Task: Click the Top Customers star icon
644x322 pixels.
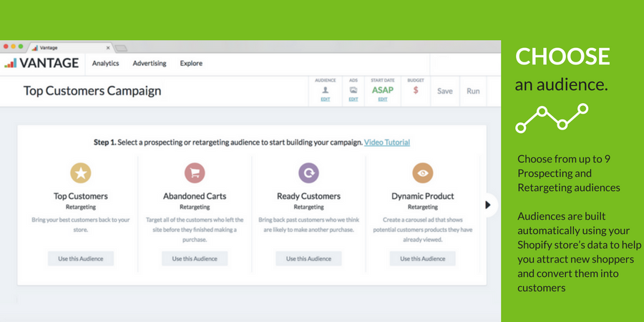Action: tap(80, 173)
